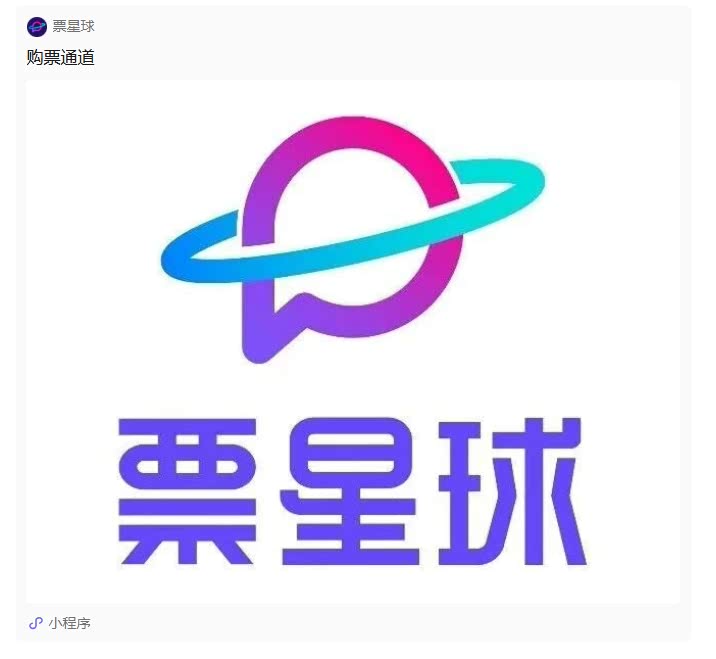716x659 pixels.
Task: Click the large 票 character
Action: point(187,491)
